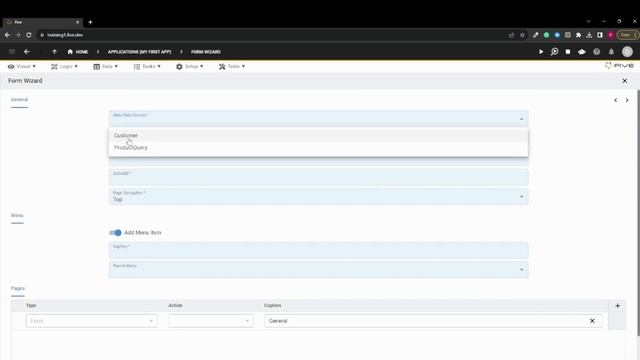Screen dimensions: 640x360
Task: Select Customer from the data source list
Action: pyautogui.click(x=318, y=136)
